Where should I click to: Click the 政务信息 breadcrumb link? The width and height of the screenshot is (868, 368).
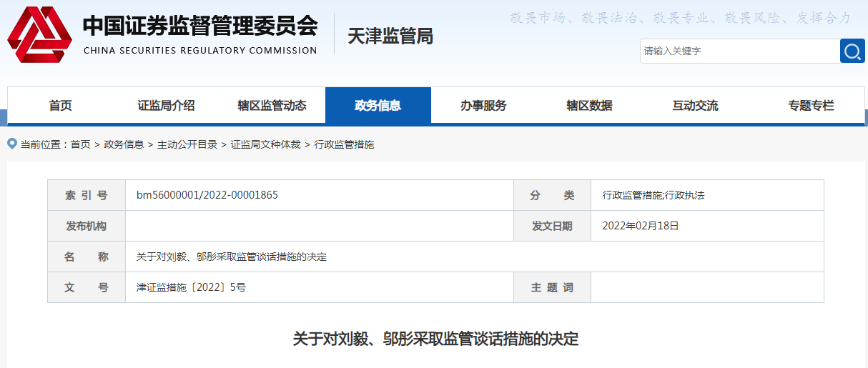coord(124,144)
